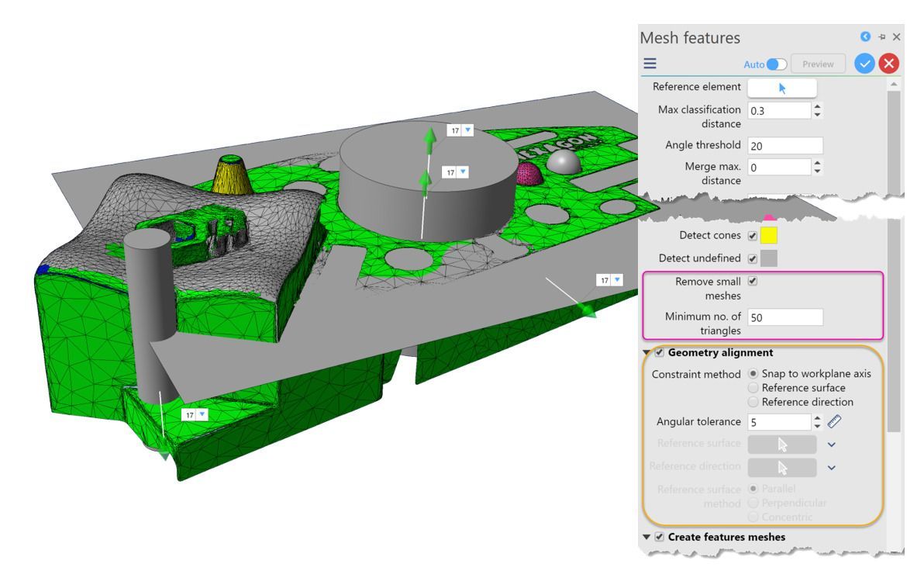Viewport: 924px width, 578px height.
Task: Toggle the Detect cones checkbox
Action: click(753, 236)
